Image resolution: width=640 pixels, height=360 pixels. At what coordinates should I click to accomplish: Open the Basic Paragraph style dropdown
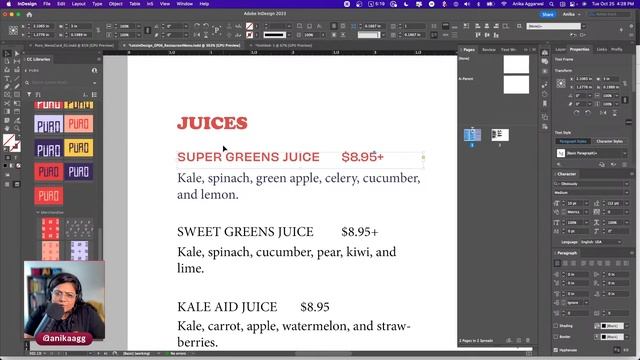(x=624, y=153)
